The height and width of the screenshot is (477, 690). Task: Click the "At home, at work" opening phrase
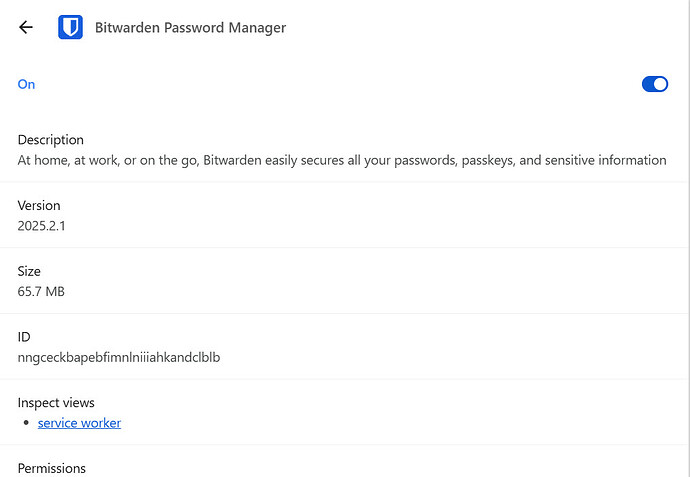click(x=68, y=160)
